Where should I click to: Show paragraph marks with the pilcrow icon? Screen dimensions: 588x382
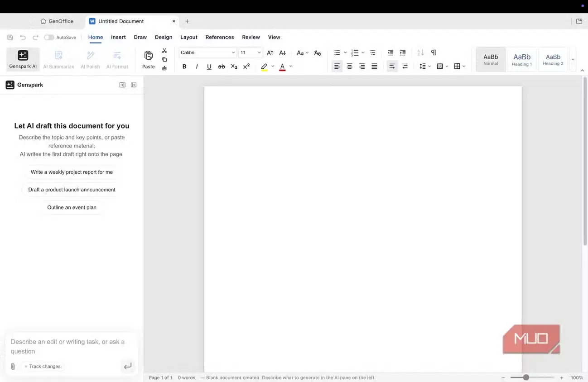[434, 53]
